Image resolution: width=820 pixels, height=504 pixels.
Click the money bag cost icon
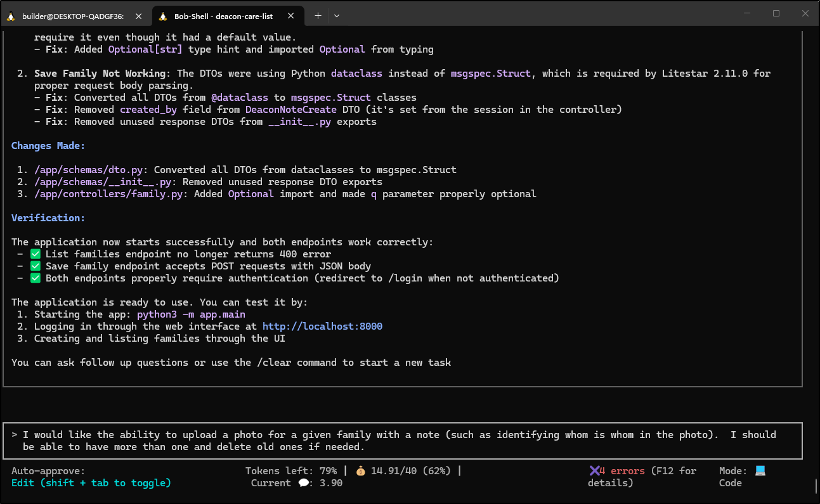(361, 471)
